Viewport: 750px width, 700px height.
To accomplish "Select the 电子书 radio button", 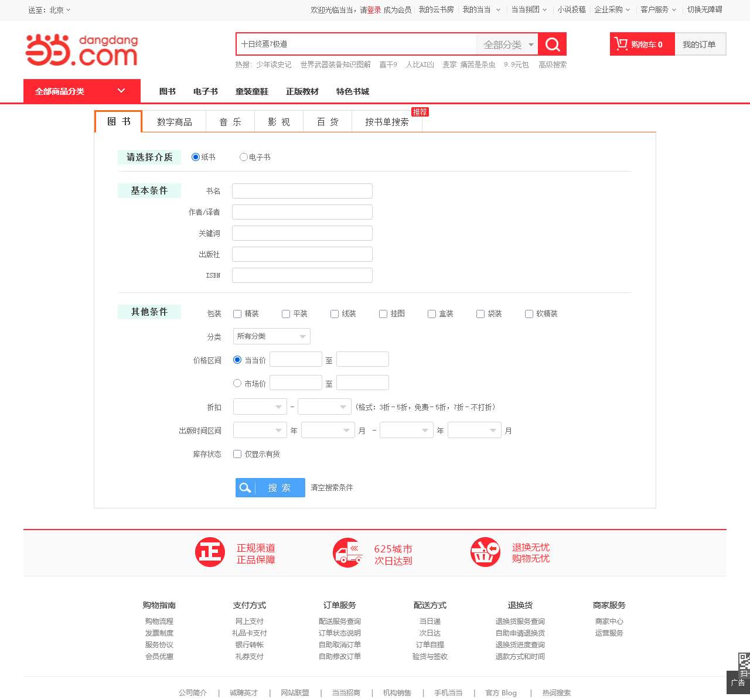I will click(243, 157).
